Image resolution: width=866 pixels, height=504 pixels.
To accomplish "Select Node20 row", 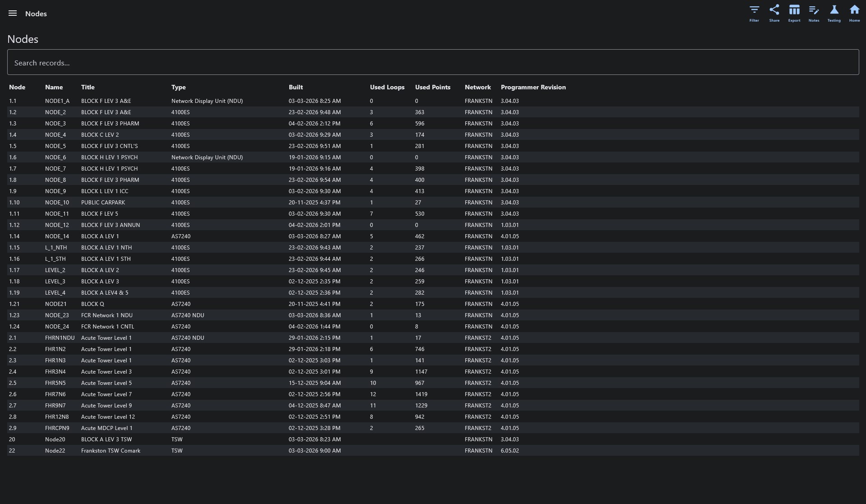I will 433,439.
